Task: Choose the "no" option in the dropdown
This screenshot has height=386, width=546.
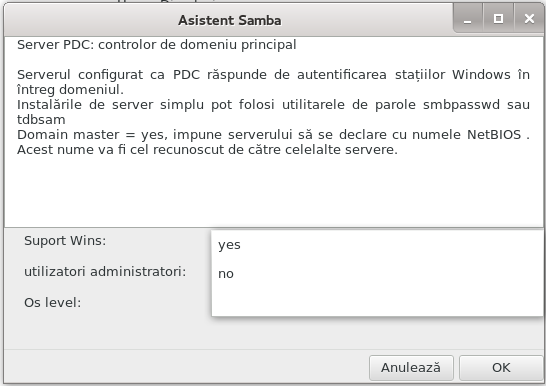Action: pyautogui.click(x=377, y=274)
